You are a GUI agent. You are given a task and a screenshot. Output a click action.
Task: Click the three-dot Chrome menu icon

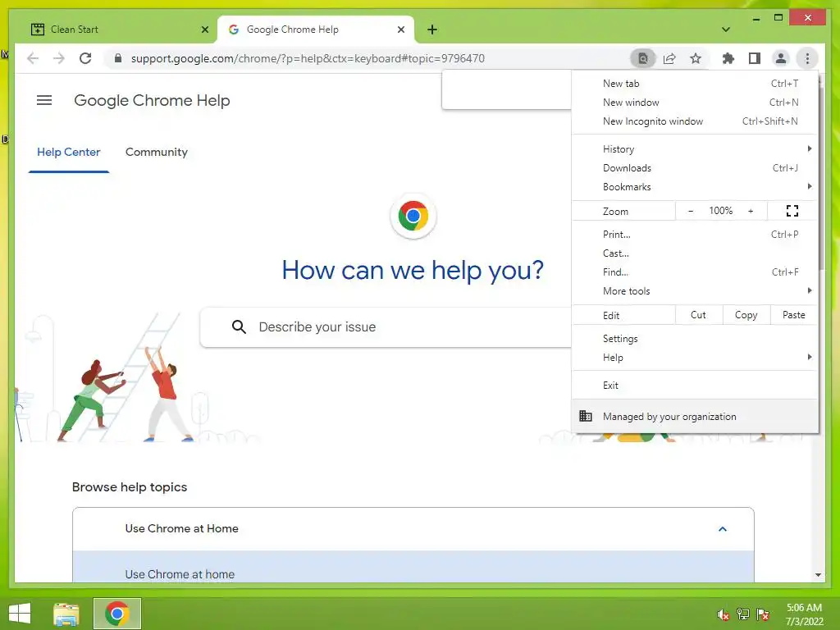(807, 58)
